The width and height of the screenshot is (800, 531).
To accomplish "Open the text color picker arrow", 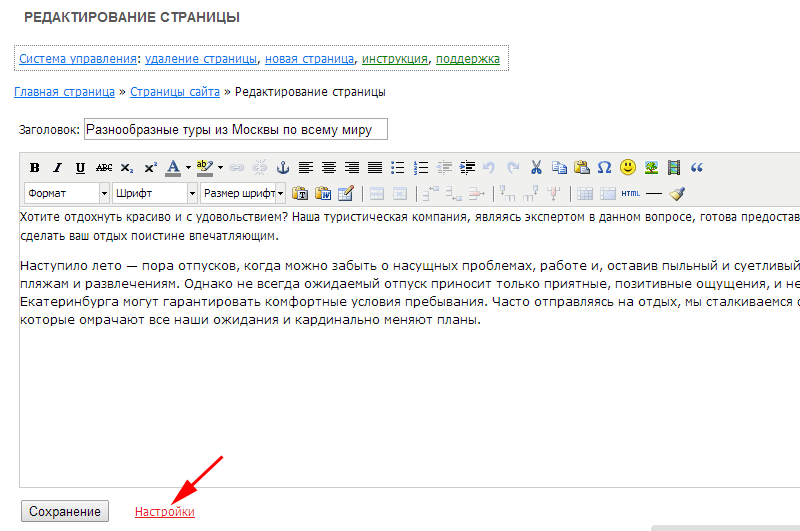I will (188, 168).
